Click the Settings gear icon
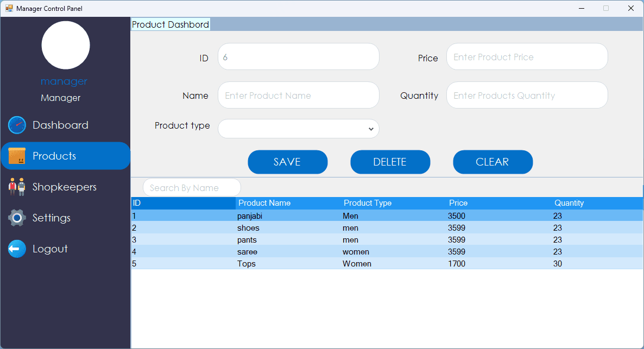Image resolution: width=644 pixels, height=349 pixels. (17, 218)
